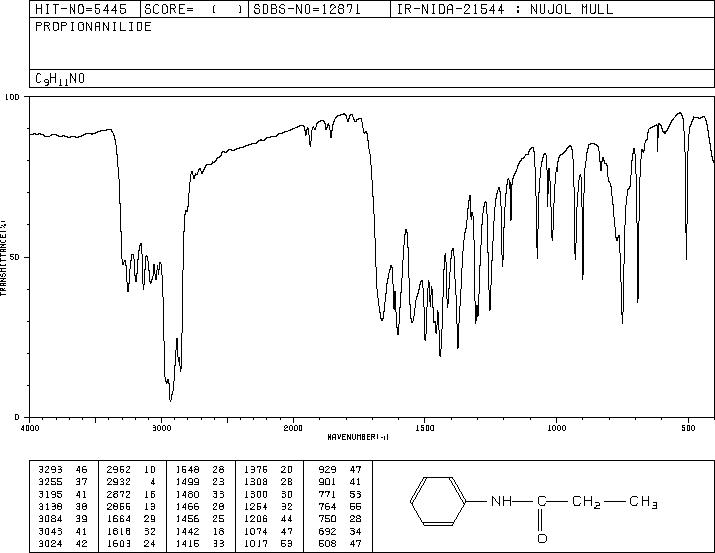Click the benzene ring in the structure
This screenshot has height=553, width=715.
(438, 502)
